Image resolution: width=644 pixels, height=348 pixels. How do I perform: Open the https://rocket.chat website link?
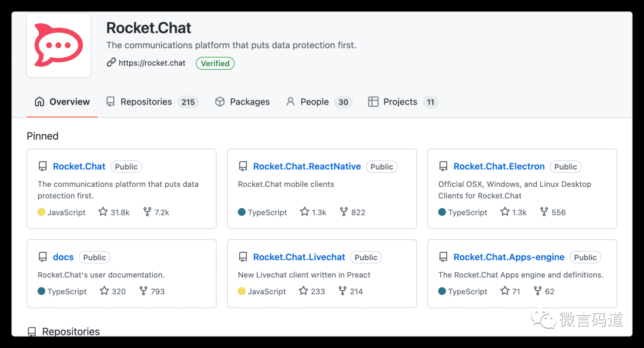[x=152, y=63]
